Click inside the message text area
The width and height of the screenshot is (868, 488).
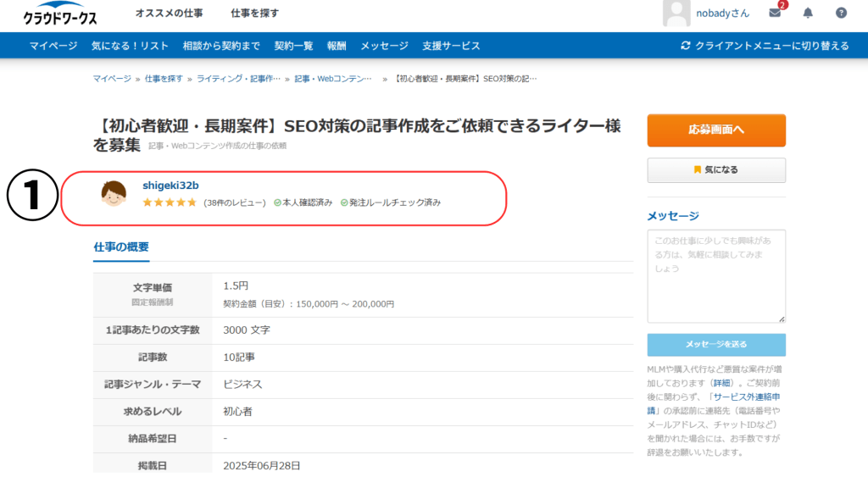[716, 275]
